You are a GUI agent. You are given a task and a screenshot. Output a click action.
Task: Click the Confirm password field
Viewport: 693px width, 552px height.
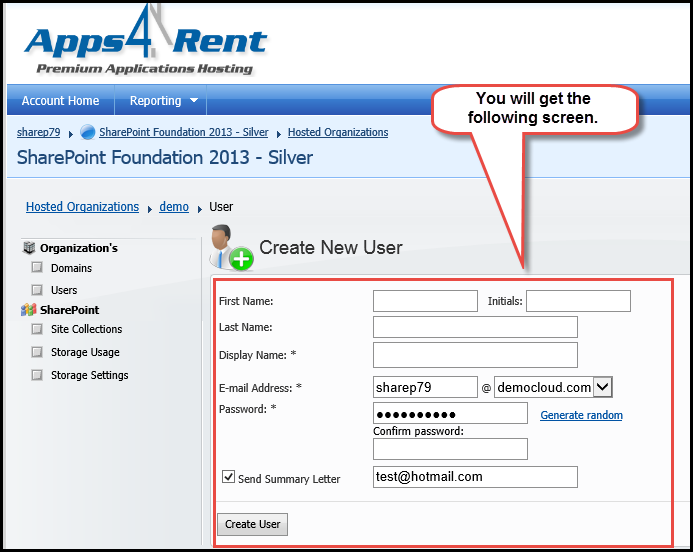coord(450,449)
